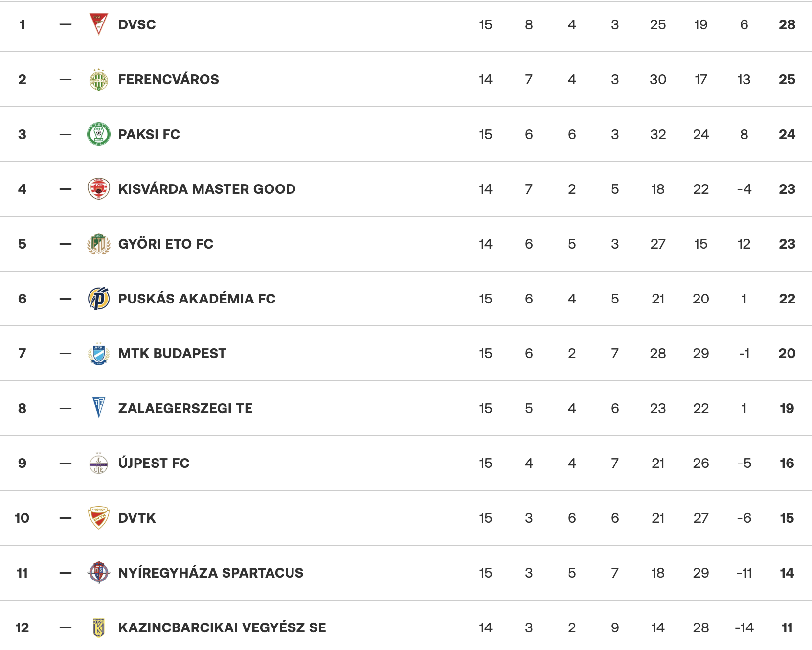Click the Kazincbarcikai Vegyész SE badge
Viewport: 812px width, 650px height.
[98, 627]
